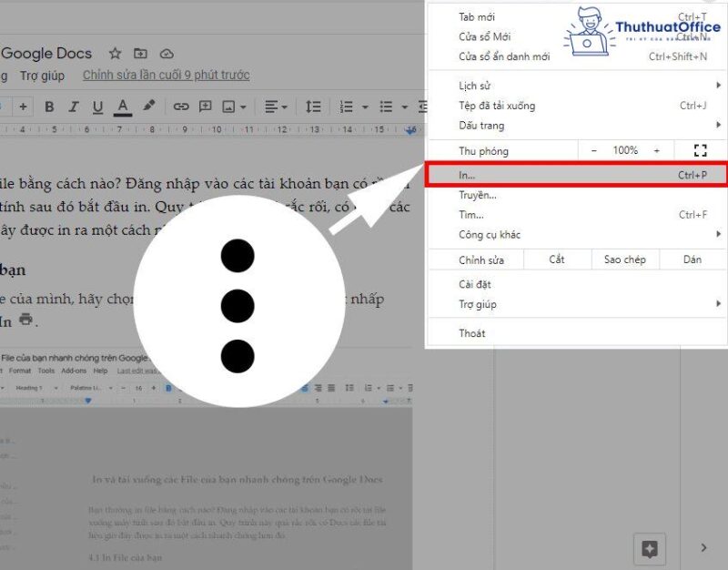Open 'Cửa sổ ẩn danh mới'
This screenshot has width=728, height=570.
[x=576, y=56]
